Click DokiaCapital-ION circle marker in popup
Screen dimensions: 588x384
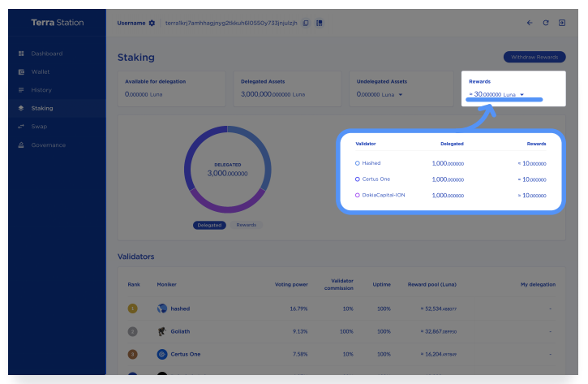[x=358, y=195]
